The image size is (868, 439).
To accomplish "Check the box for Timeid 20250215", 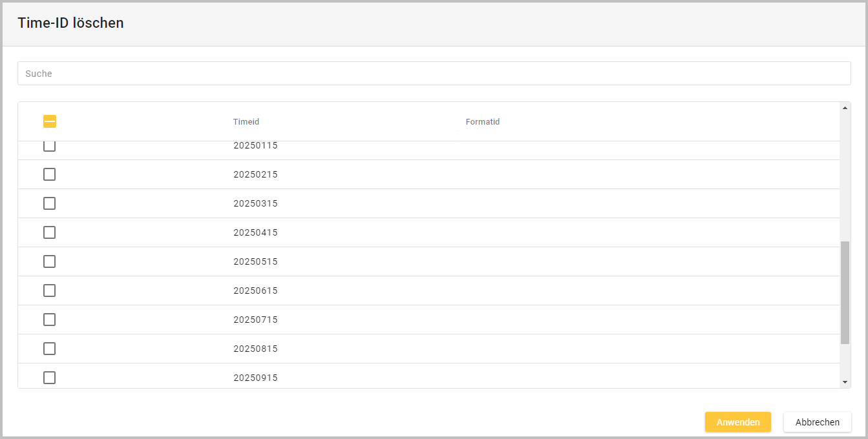I will click(x=49, y=174).
